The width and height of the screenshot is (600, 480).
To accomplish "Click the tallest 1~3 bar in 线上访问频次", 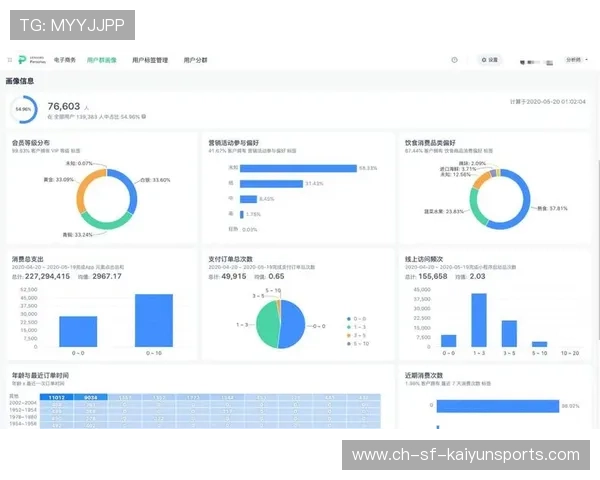I will pyautogui.click(x=479, y=319).
